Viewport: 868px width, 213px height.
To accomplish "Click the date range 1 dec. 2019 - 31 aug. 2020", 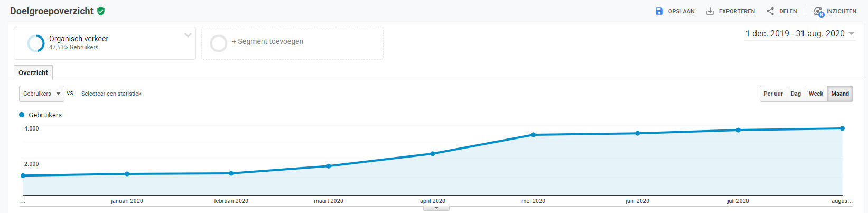I will (x=795, y=33).
